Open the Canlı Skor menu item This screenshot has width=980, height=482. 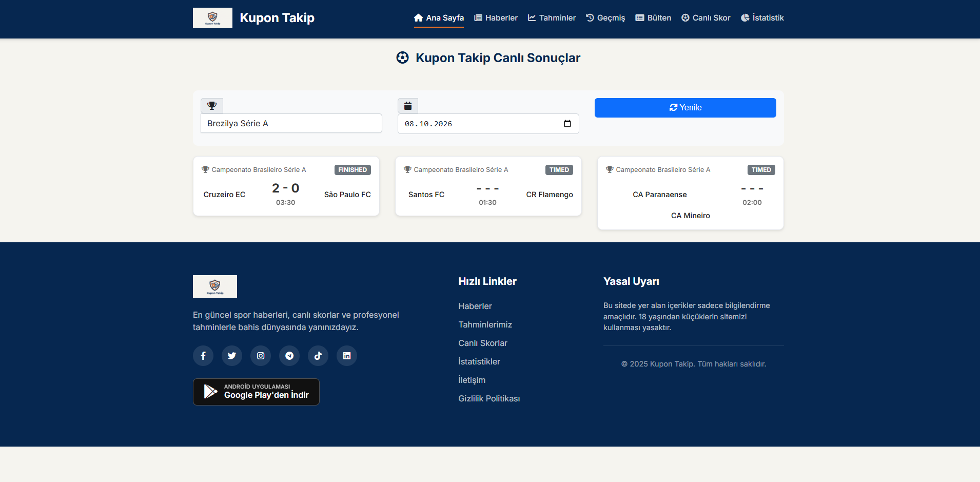click(x=706, y=18)
